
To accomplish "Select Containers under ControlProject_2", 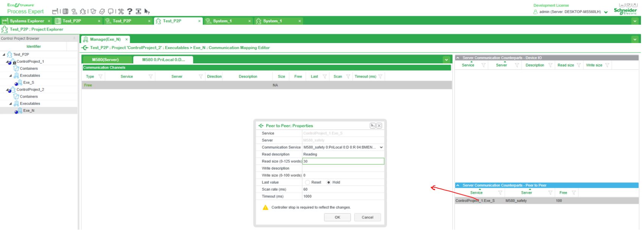I will [29, 97].
